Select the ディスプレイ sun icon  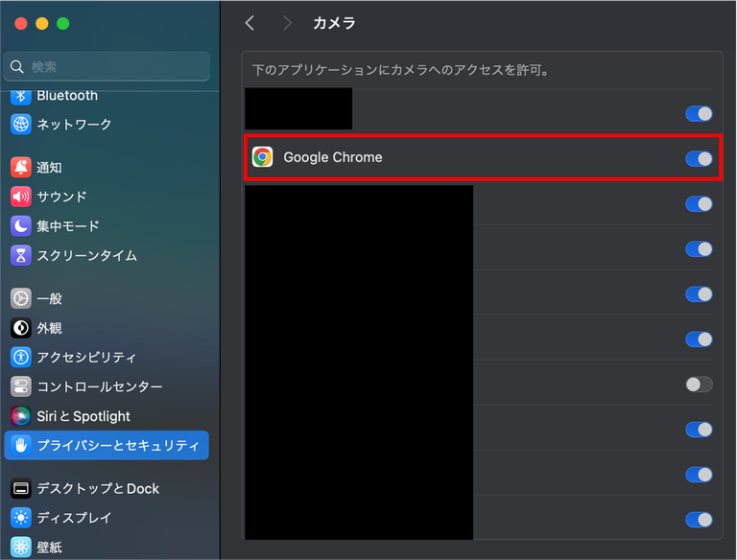pyautogui.click(x=21, y=518)
